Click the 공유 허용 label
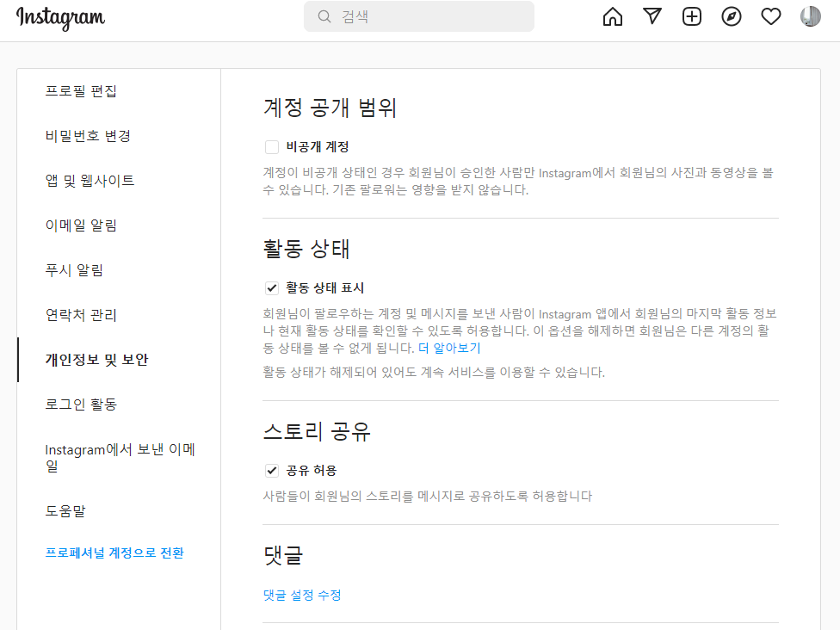The width and height of the screenshot is (840, 630). pyautogui.click(x=312, y=471)
